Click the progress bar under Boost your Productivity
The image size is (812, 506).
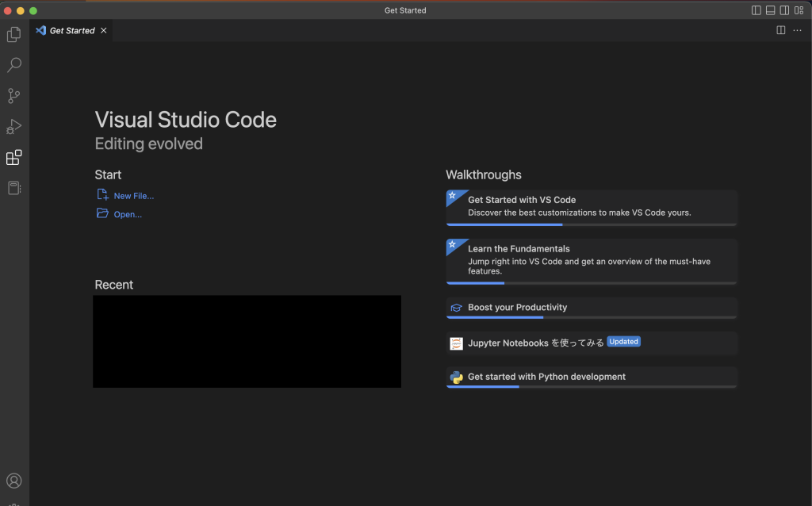(x=592, y=317)
